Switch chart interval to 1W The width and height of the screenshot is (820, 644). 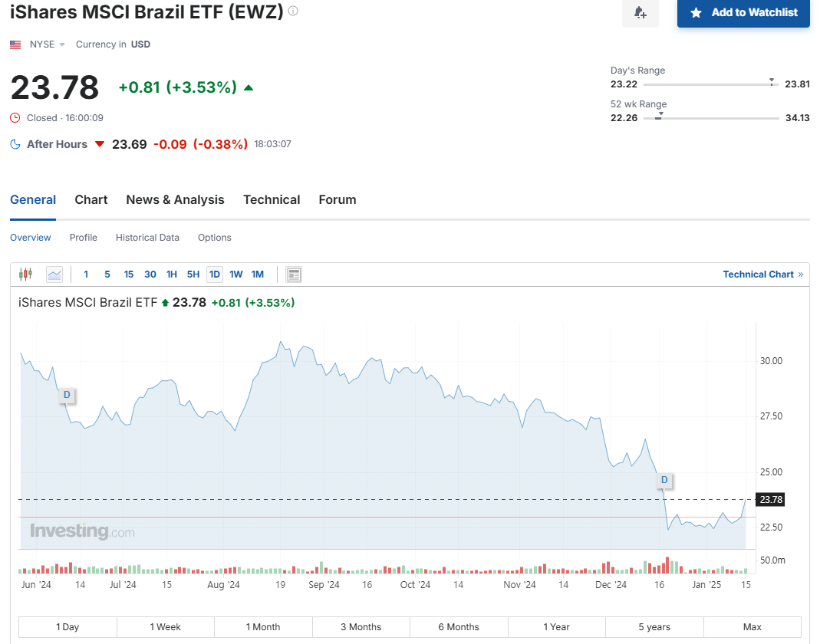click(x=235, y=274)
